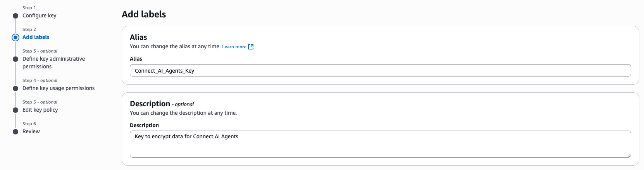Screen dimensions: 644x170
Task: Click the Alias input field
Action: (380, 71)
